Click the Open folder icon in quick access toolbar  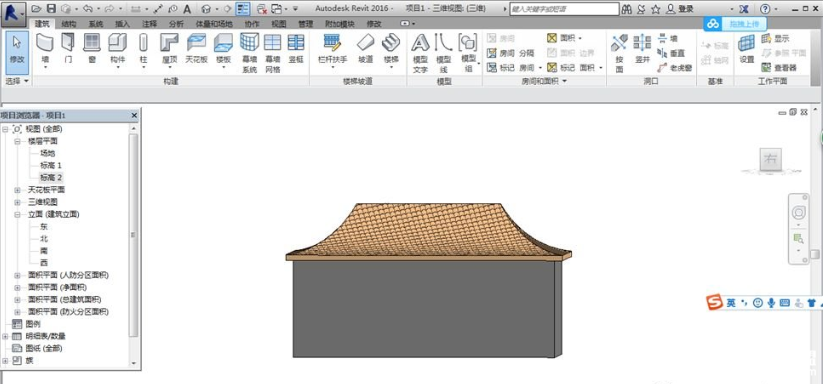click(36, 9)
